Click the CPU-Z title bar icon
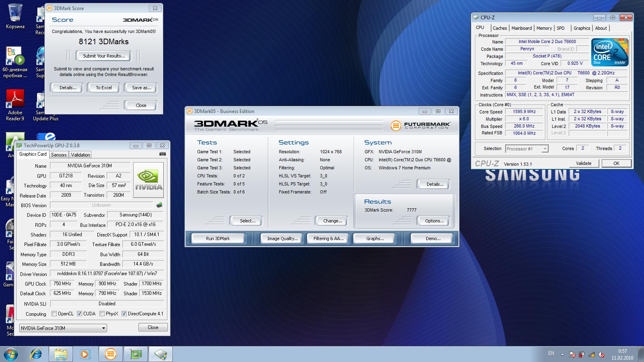 click(476, 17)
